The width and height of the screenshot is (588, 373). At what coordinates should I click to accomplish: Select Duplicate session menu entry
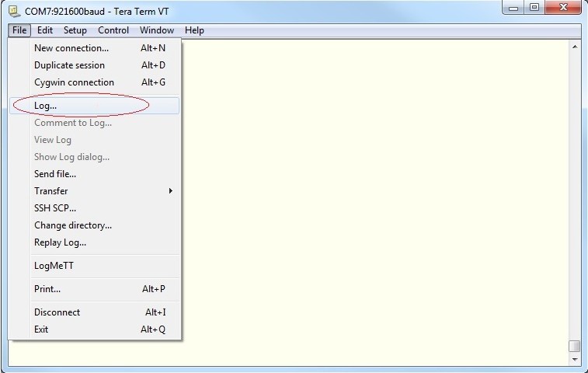(94, 65)
